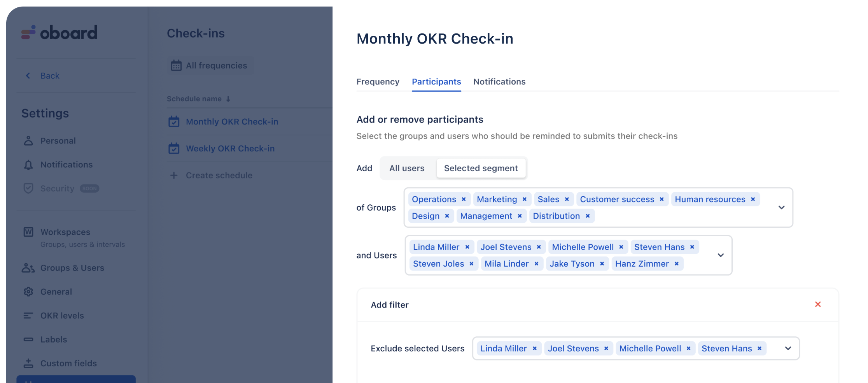Viewport: 868px width, 383px height.
Task: Open OKR levels settings
Action: click(x=62, y=316)
